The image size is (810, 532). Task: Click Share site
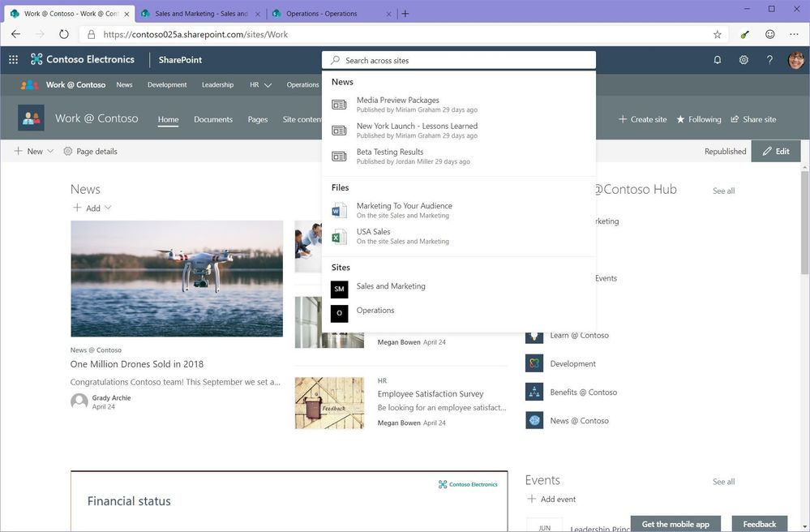[753, 119]
